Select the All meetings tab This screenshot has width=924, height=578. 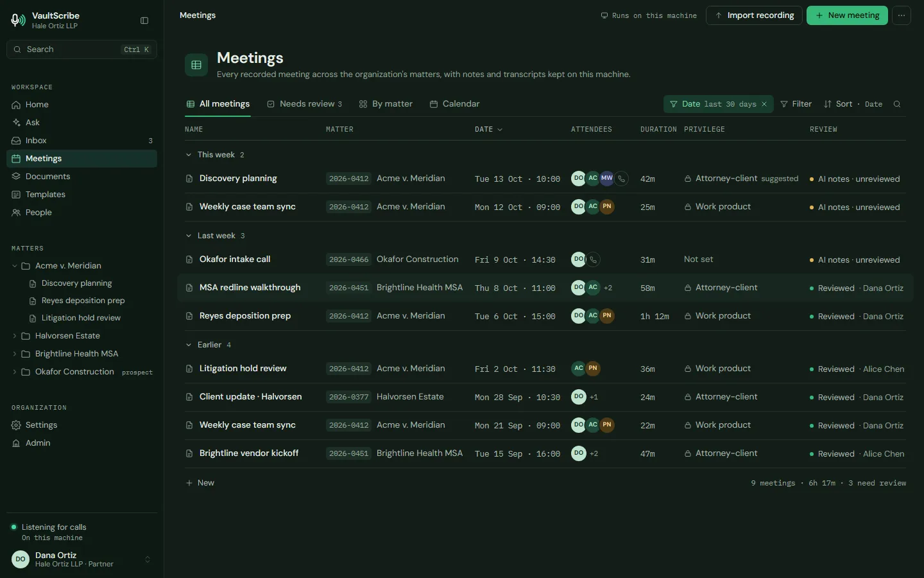coord(218,104)
